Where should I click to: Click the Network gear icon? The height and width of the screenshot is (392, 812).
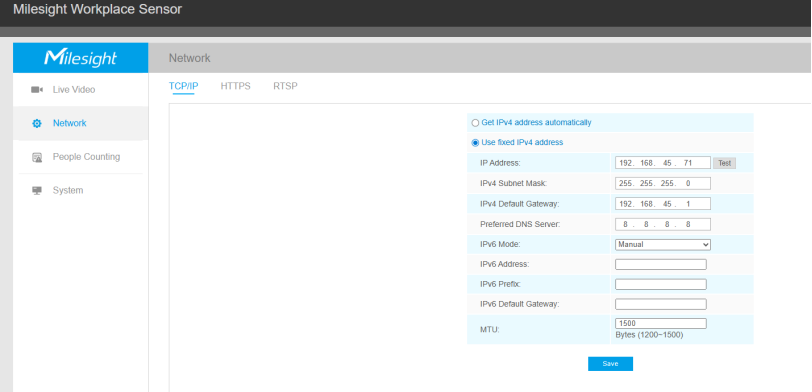pos(37,124)
